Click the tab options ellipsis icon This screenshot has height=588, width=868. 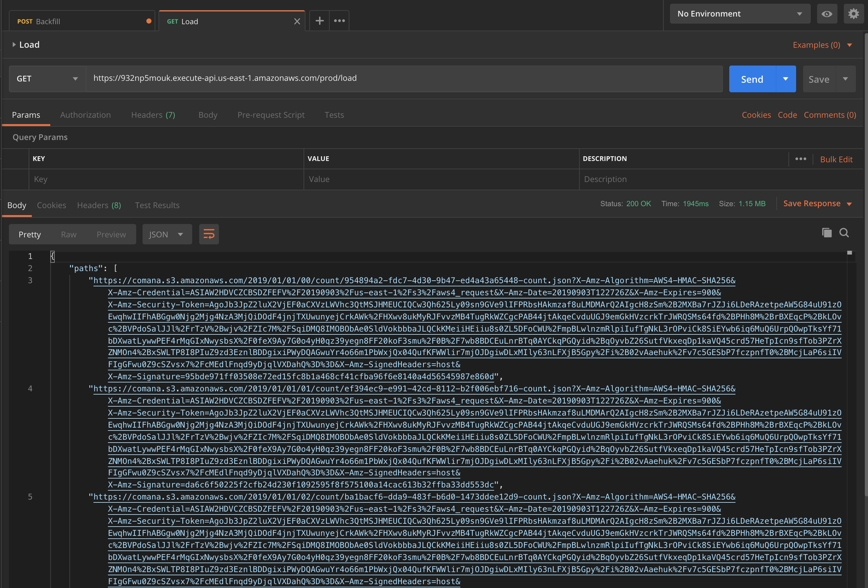(x=339, y=21)
